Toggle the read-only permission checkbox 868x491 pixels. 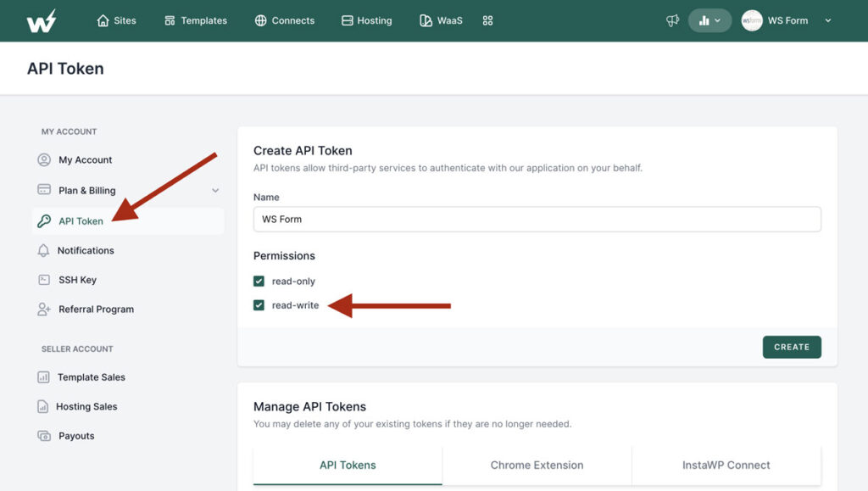click(259, 282)
